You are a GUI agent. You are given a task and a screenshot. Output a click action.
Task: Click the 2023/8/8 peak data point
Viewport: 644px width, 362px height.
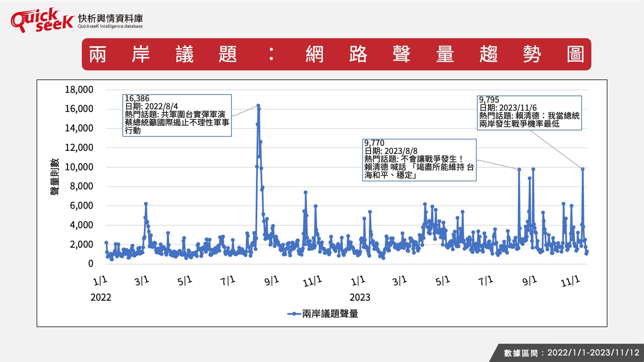(519, 170)
